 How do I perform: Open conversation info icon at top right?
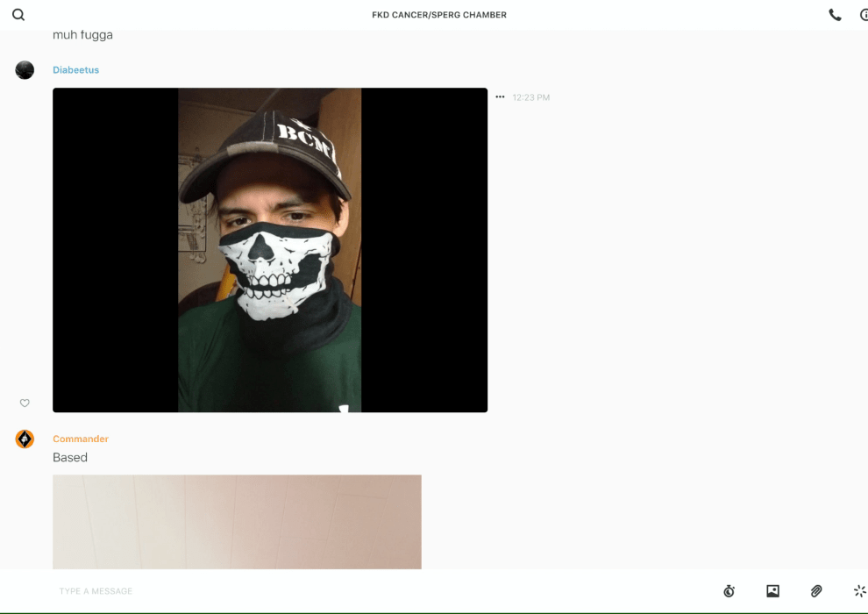click(x=864, y=15)
